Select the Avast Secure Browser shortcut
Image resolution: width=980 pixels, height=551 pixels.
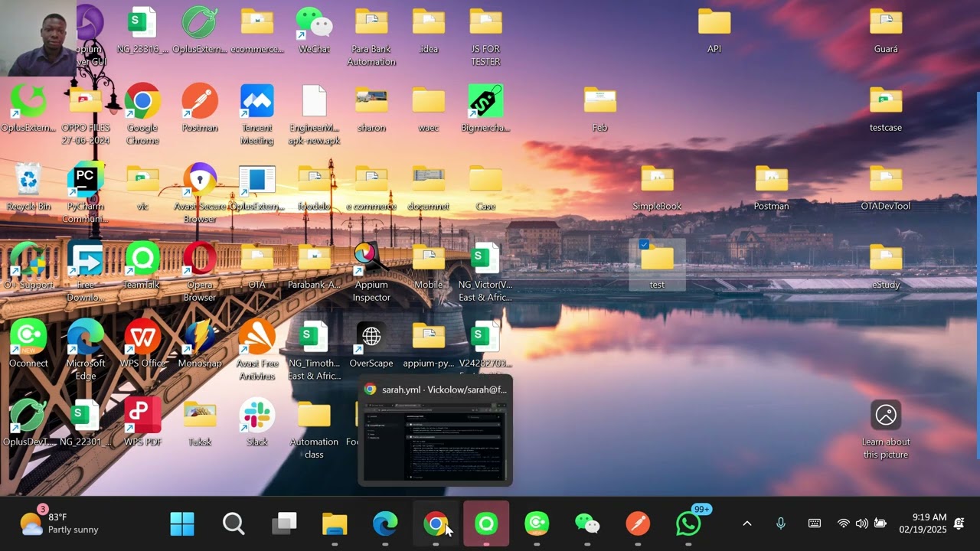click(200, 192)
